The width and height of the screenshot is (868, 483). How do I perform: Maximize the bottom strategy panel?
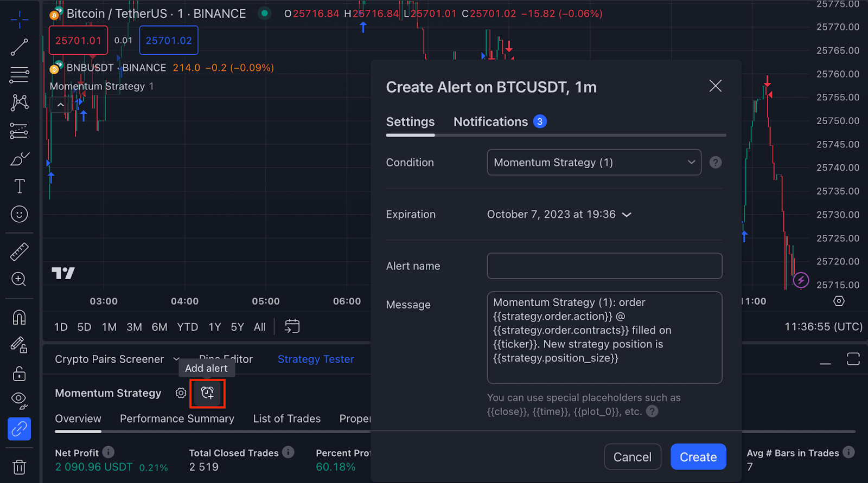[x=853, y=359]
